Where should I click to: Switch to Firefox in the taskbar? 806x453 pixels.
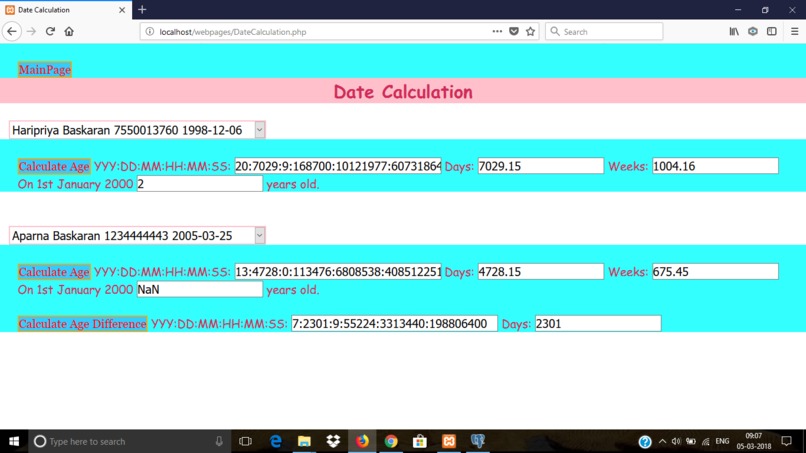[x=362, y=441]
